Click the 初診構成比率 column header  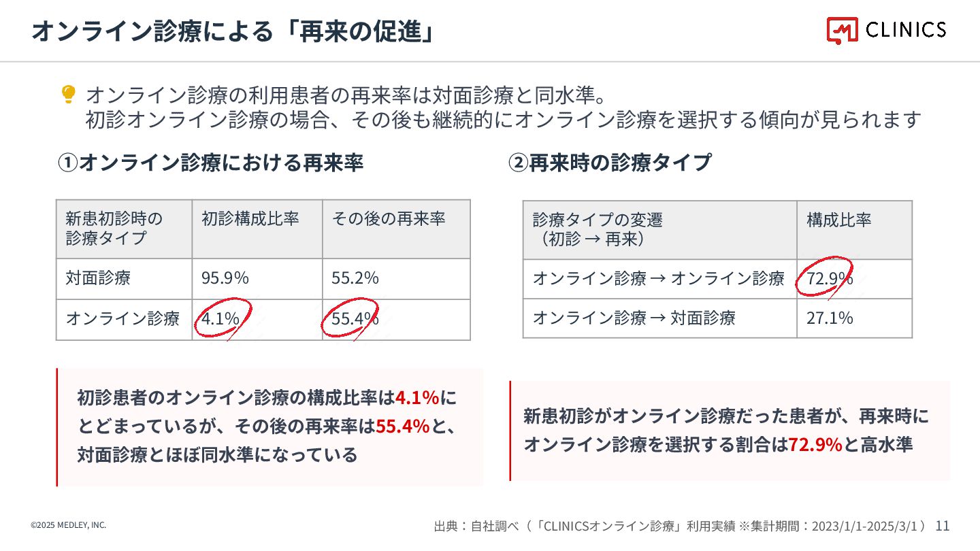pos(257,229)
